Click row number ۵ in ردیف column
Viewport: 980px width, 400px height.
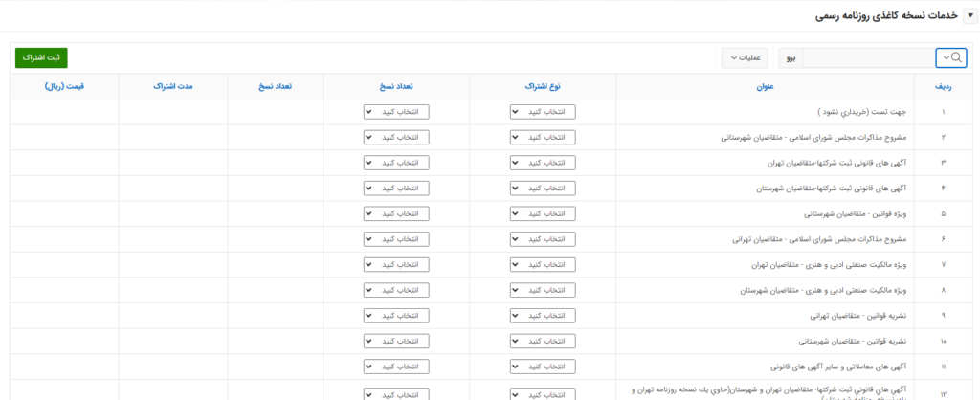(x=943, y=214)
